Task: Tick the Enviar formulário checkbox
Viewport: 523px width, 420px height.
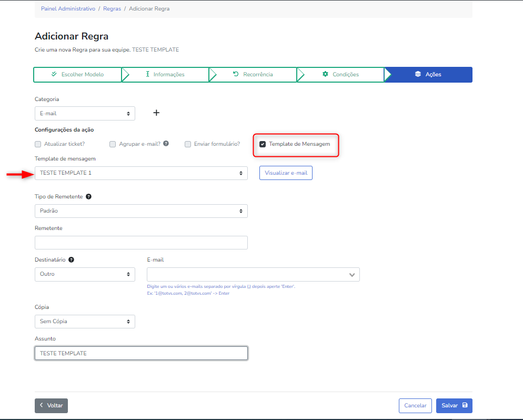Action: pyautogui.click(x=188, y=144)
